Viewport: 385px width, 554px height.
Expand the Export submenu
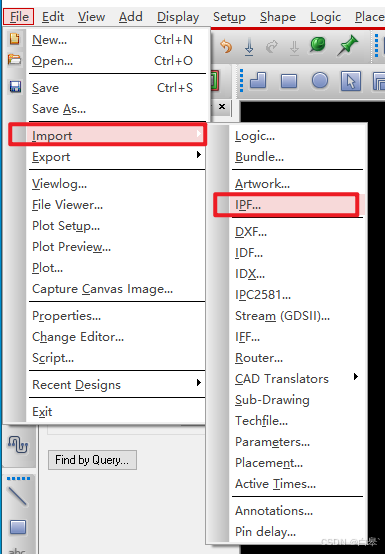coord(117,157)
